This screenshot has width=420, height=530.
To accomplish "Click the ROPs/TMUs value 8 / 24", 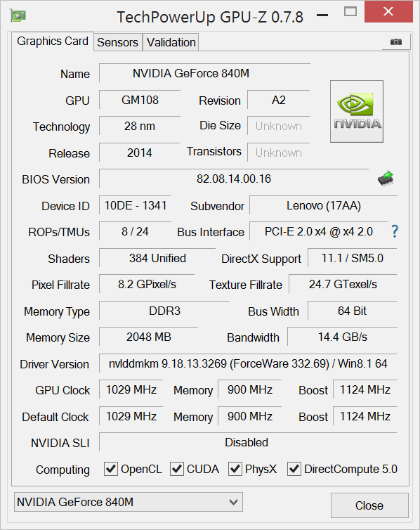I will [136, 231].
